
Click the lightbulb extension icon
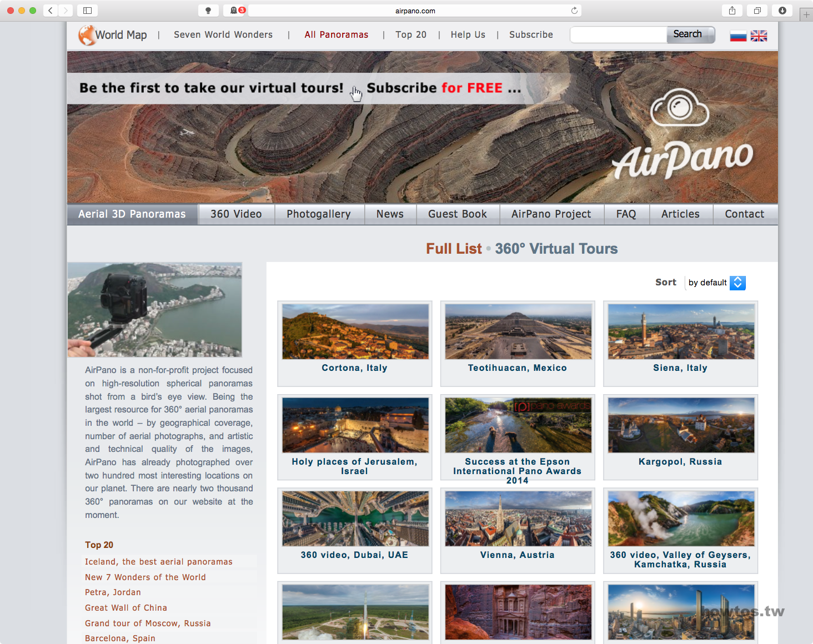tap(208, 11)
